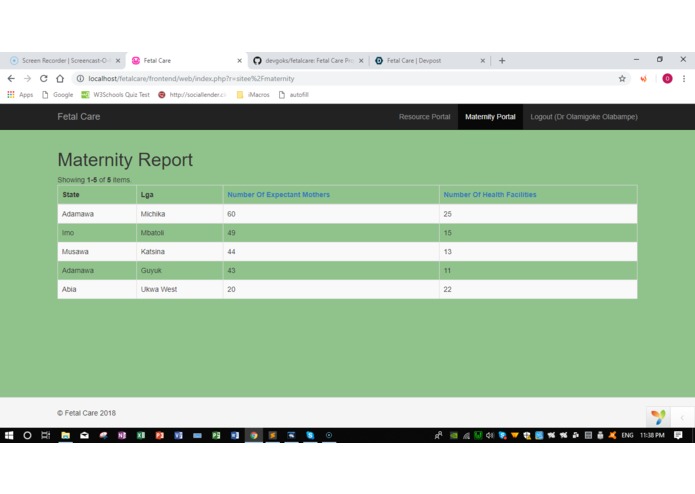This screenshot has width=695, height=494.
Task: Open the Maternity Portal menu item
Action: (x=490, y=117)
